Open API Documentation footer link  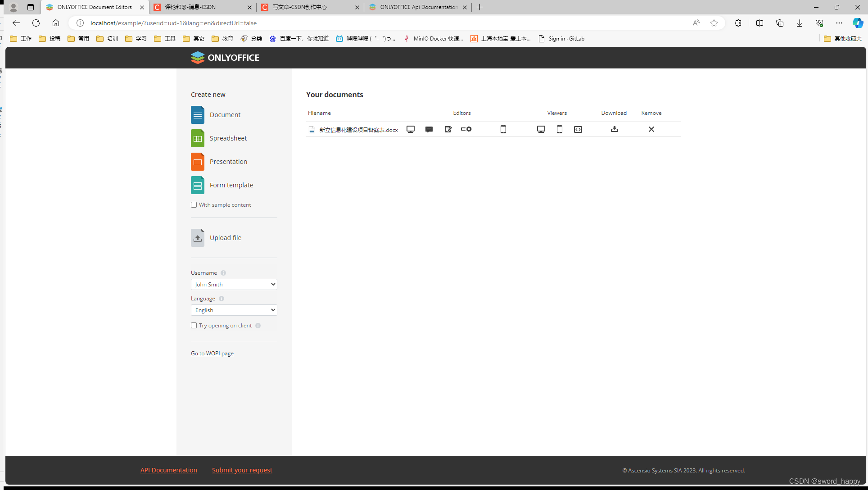tap(169, 470)
